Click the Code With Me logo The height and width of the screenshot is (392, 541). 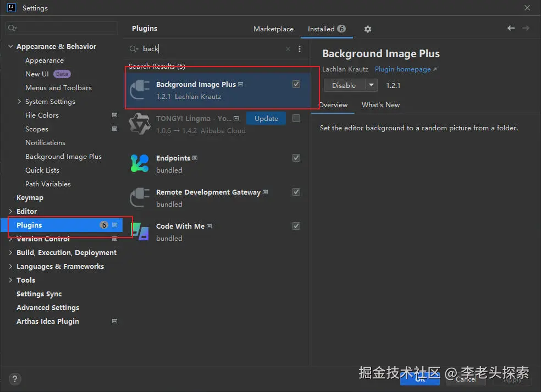(x=140, y=231)
